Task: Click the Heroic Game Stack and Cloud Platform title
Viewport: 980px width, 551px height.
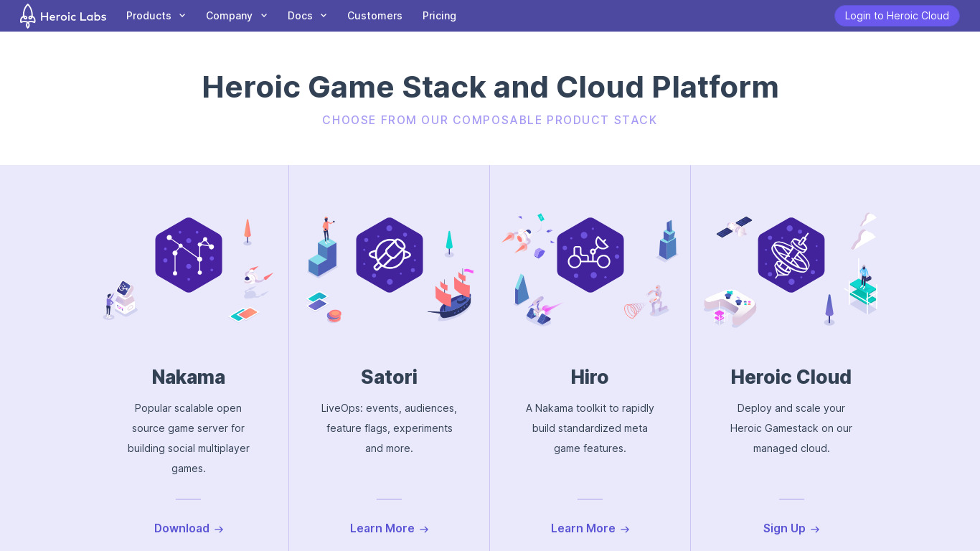Action: point(490,87)
